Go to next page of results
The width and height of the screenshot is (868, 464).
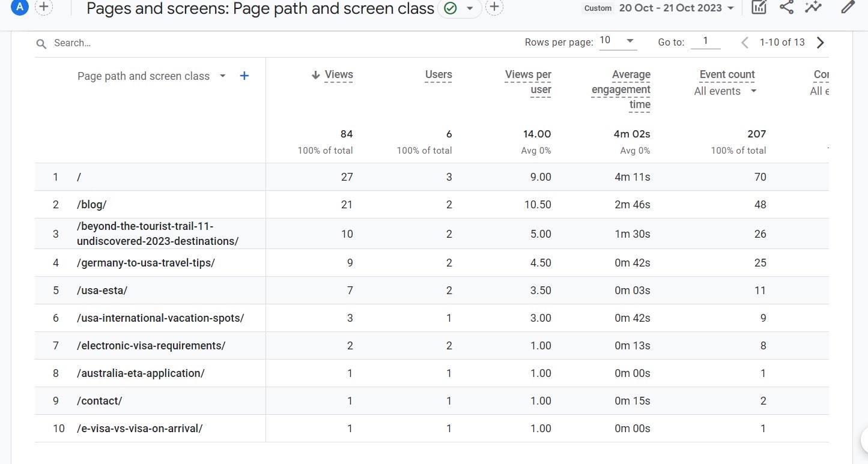click(x=821, y=43)
